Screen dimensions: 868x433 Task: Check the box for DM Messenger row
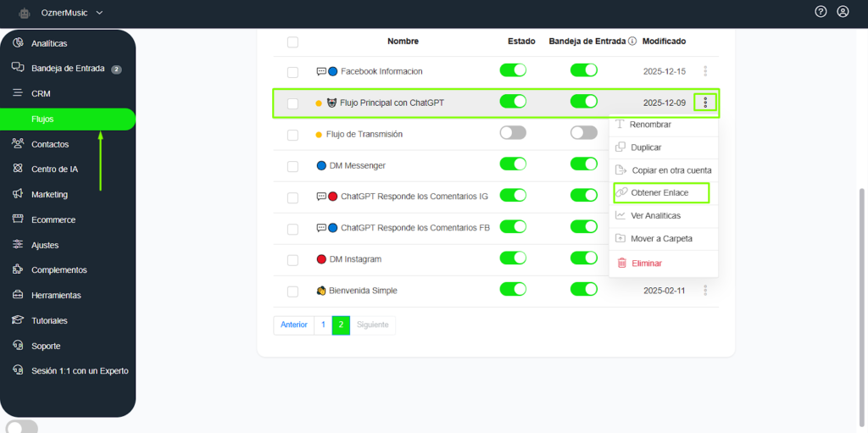(292, 166)
